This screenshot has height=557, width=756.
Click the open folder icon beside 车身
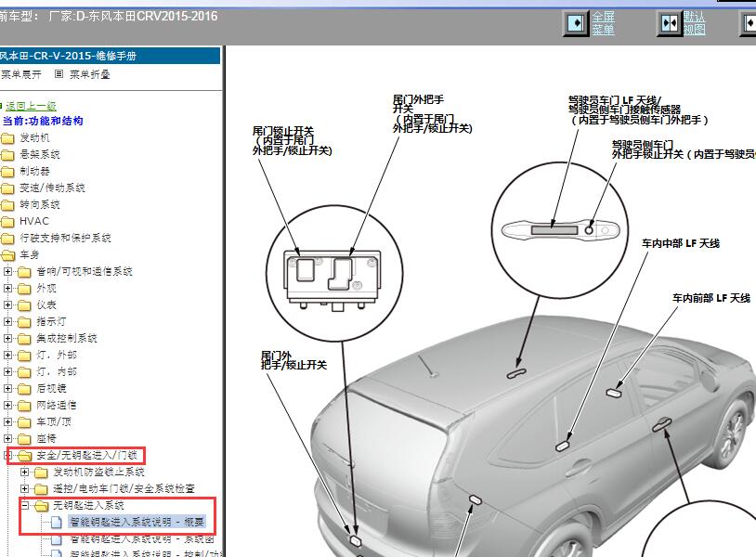7,255
